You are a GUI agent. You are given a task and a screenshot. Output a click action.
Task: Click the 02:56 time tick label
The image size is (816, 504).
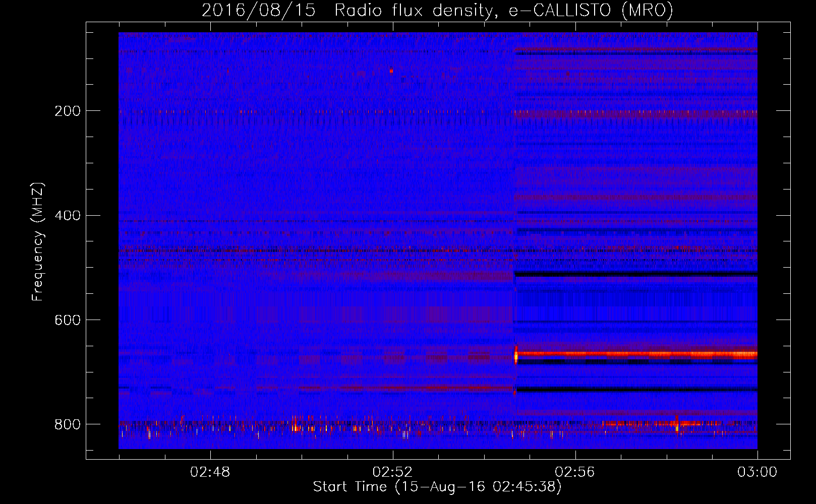pyautogui.click(x=575, y=472)
